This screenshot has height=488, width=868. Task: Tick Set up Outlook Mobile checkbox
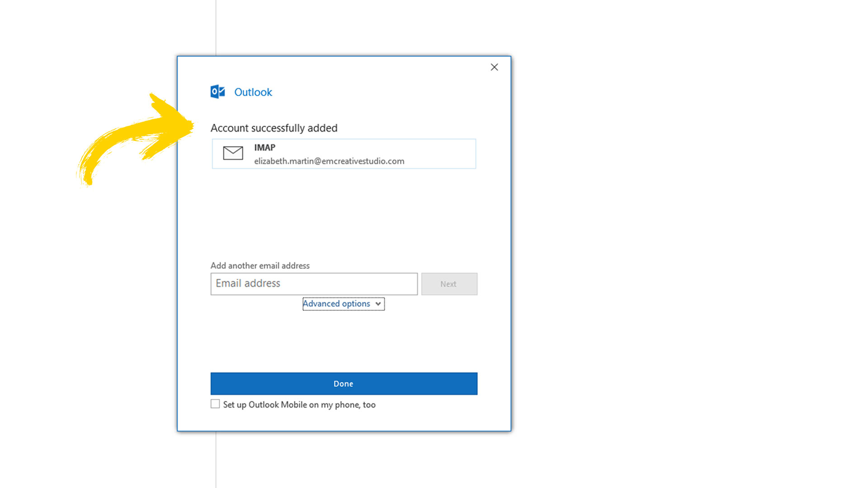click(215, 404)
